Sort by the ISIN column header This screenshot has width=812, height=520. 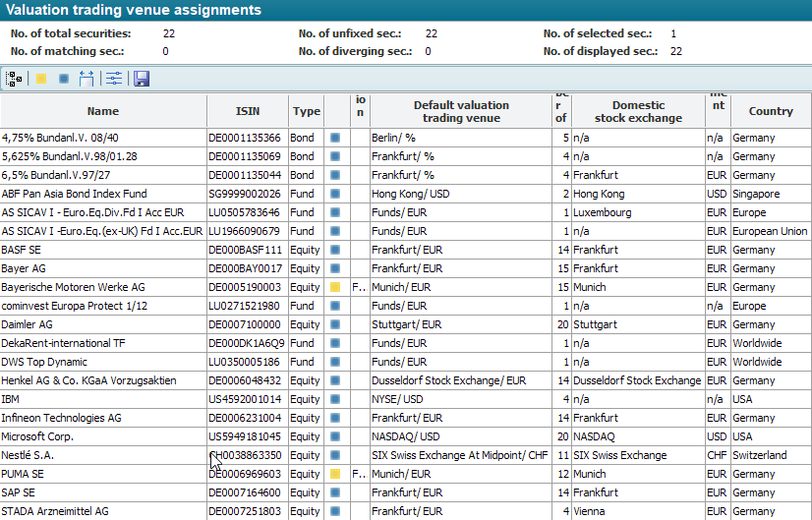pyautogui.click(x=248, y=111)
